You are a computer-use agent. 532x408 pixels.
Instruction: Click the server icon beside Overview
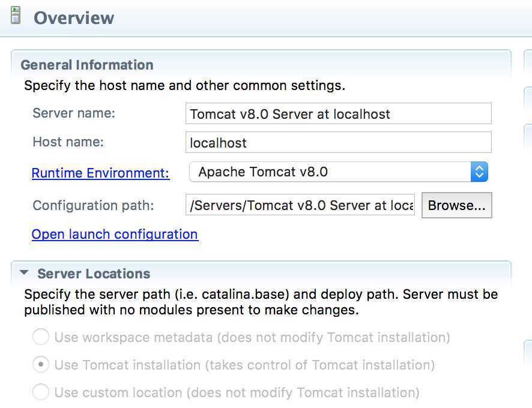15,16
